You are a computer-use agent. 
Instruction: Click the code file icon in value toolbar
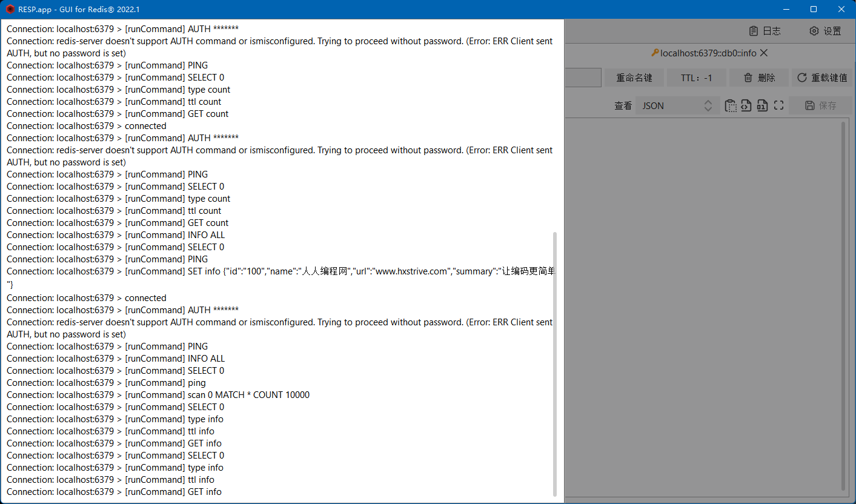(x=746, y=105)
